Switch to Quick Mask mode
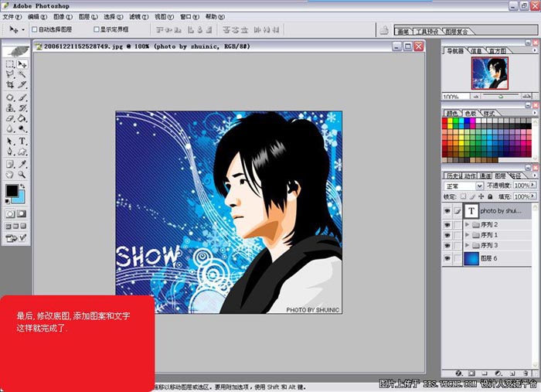 (x=22, y=214)
